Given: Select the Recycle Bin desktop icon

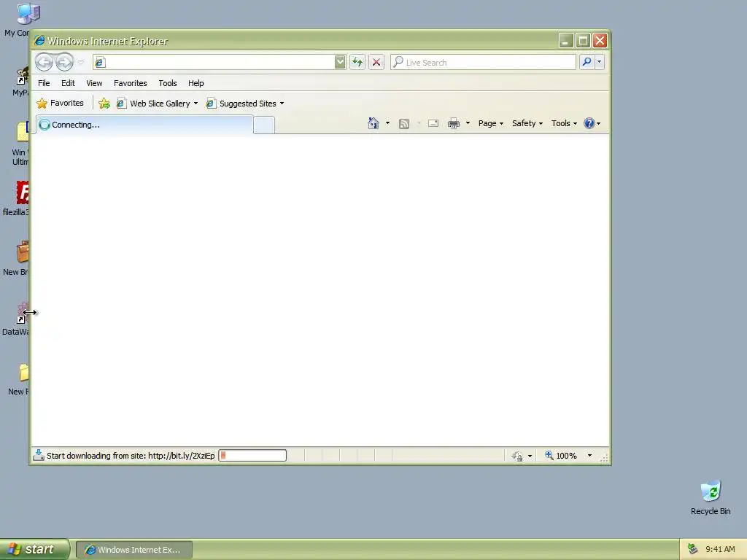Looking at the screenshot, I should [x=711, y=498].
